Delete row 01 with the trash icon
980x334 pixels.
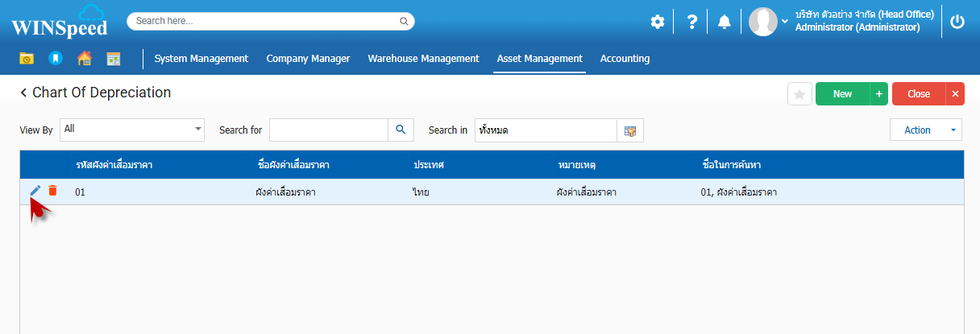tap(52, 191)
